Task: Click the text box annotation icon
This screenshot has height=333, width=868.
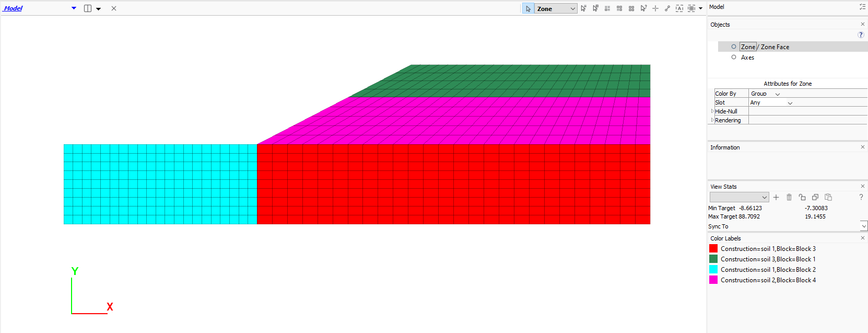Action: [x=679, y=8]
